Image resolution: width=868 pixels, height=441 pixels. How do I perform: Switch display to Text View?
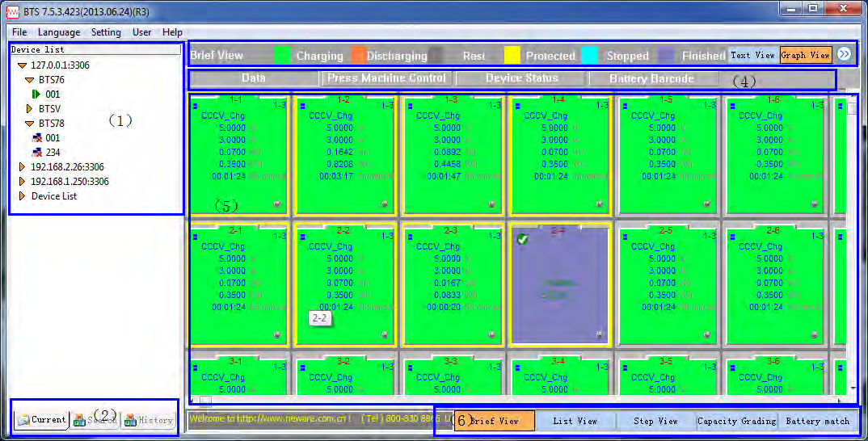752,55
